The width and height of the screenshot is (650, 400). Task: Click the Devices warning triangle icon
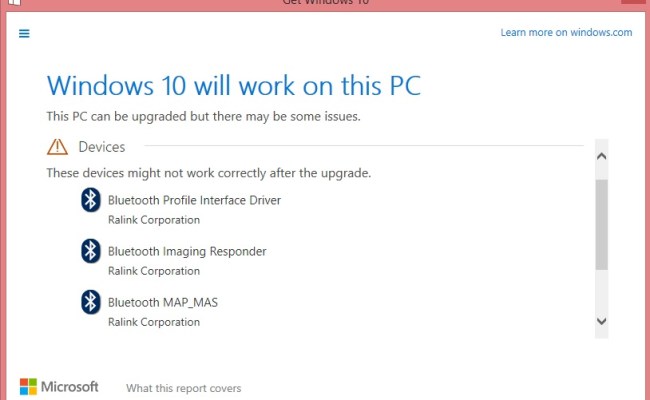tap(57, 147)
